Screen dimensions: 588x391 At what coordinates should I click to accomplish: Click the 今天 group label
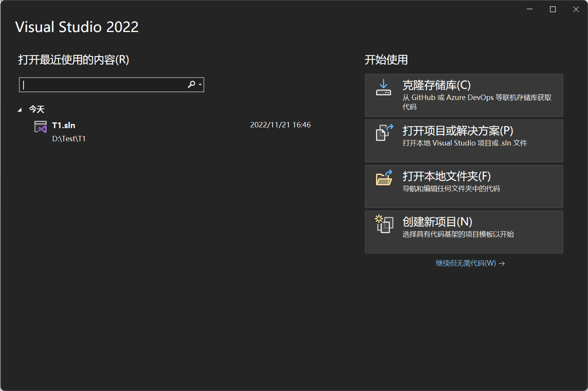[37, 109]
